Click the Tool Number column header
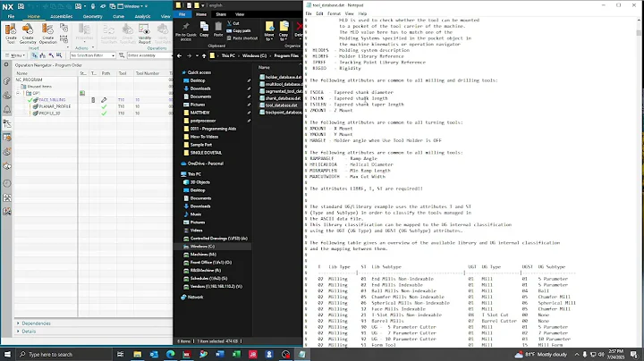 point(148,73)
